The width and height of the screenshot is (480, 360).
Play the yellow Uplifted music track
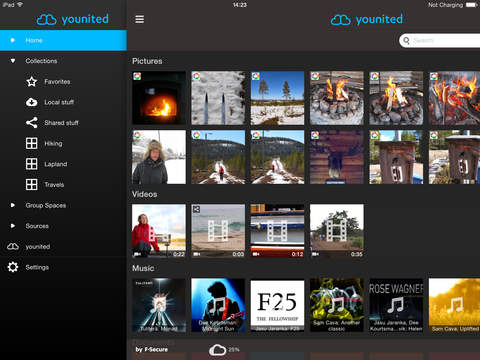(454, 305)
